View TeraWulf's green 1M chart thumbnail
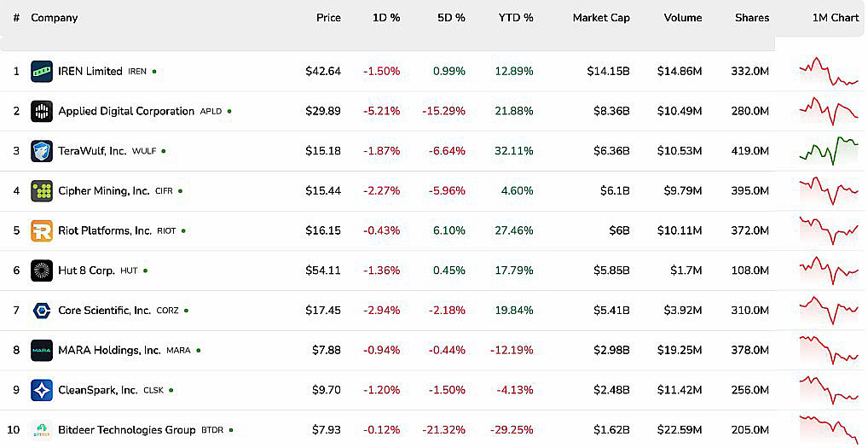868x448 pixels. click(x=829, y=151)
